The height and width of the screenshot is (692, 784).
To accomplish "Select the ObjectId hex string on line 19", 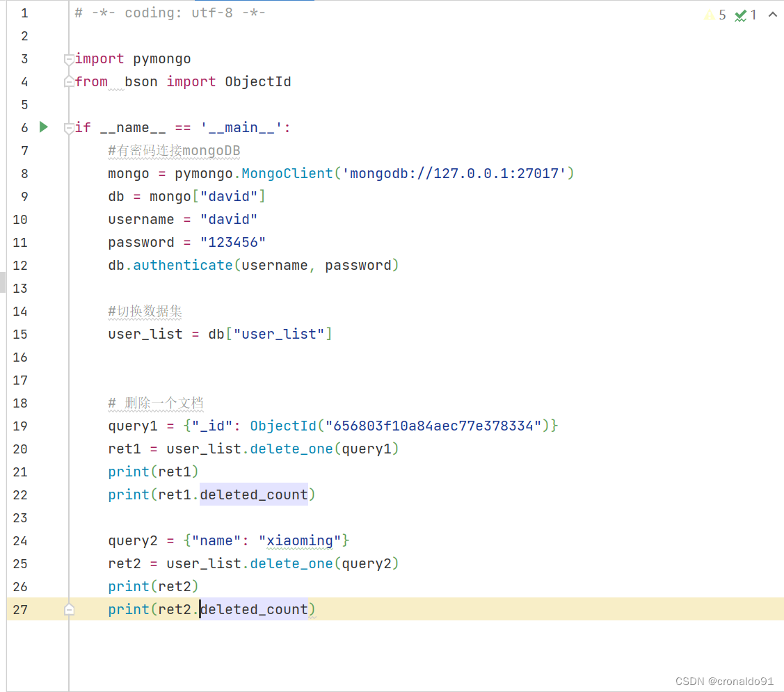I will click(433, 426).
